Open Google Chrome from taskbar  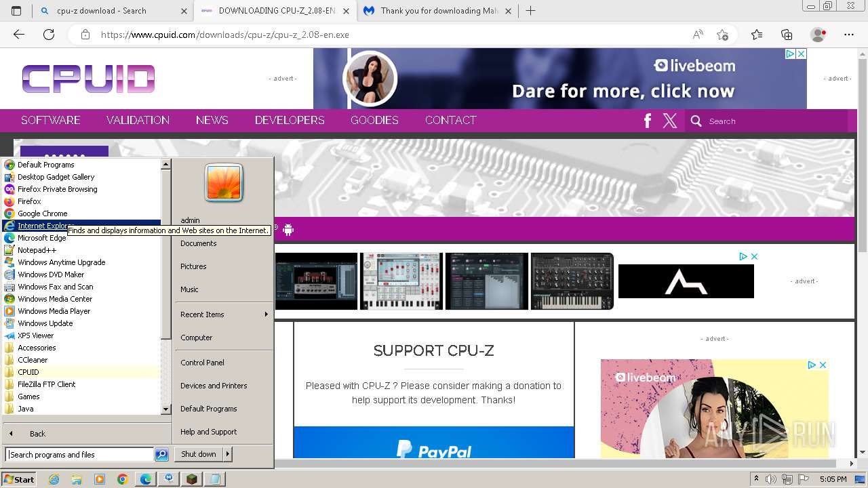(123, 479)
